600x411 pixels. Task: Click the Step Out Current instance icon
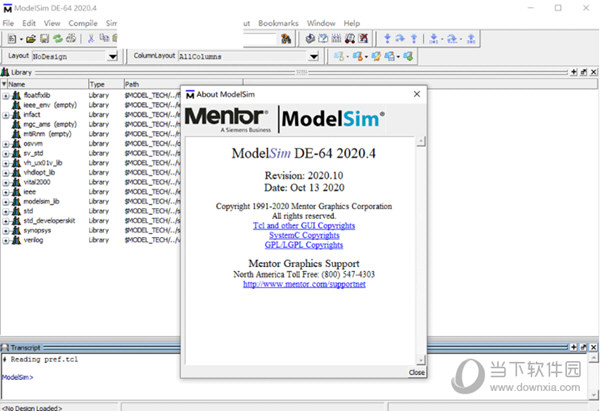pos(471,39)
